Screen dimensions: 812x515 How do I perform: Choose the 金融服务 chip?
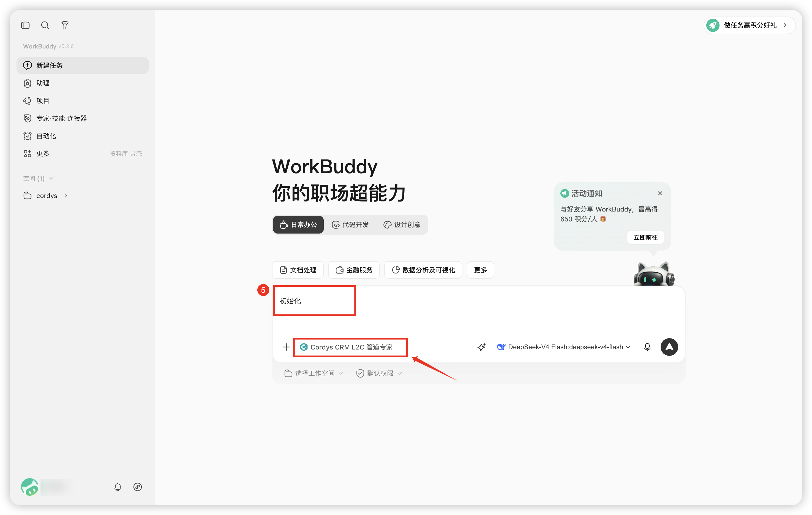pyautogui.click(x=354, y=270)
